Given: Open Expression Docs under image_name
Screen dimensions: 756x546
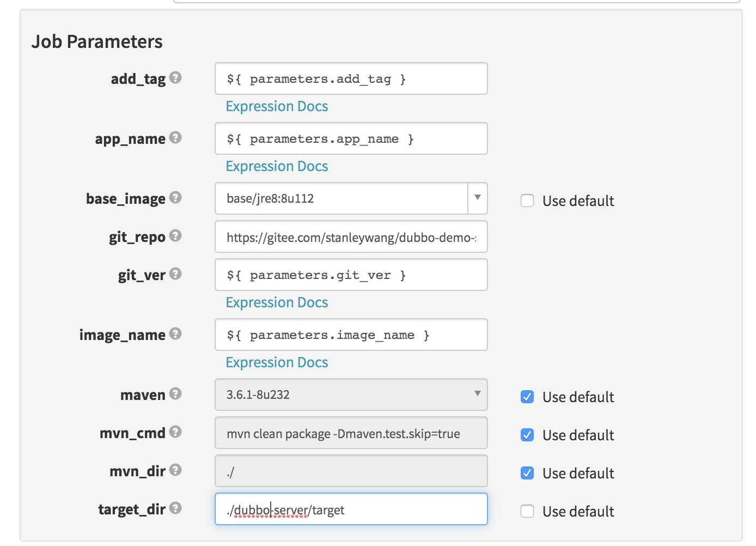Looking at the screenshot, I should click(277, 362).
